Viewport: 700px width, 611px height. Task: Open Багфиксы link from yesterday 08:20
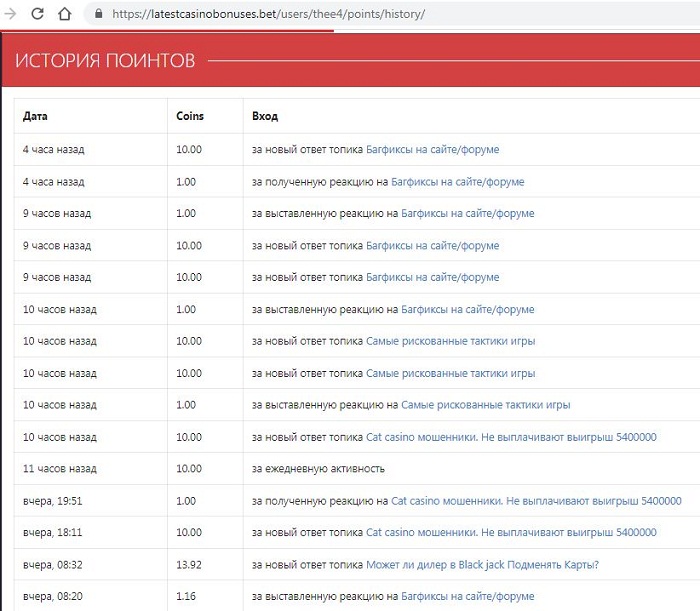tap(468, 596)
